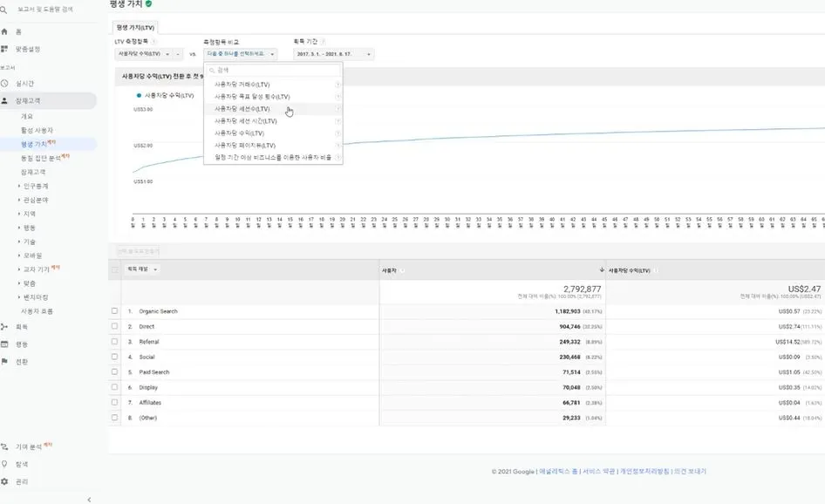Click help icon for 사용자당 거래수(LTV) option
Viewport: 825px width, 504px height.
[337, 85]
